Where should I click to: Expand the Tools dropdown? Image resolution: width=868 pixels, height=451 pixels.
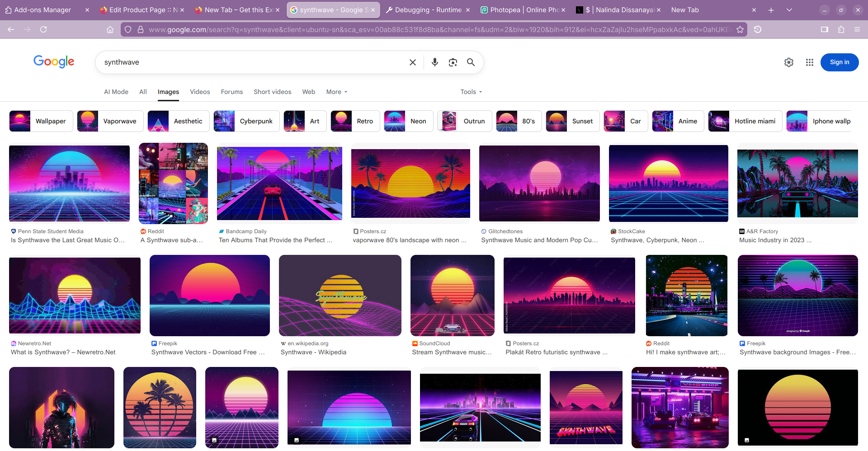(471, 92)
